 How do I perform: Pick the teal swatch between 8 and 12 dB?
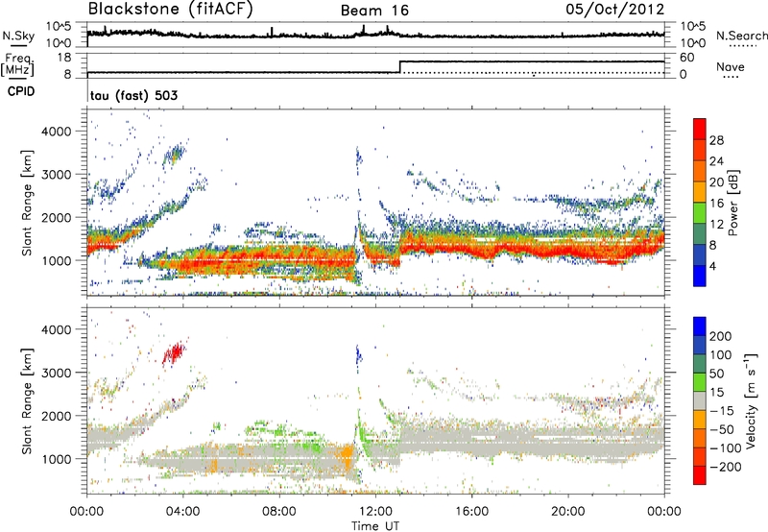coord(700,234)
